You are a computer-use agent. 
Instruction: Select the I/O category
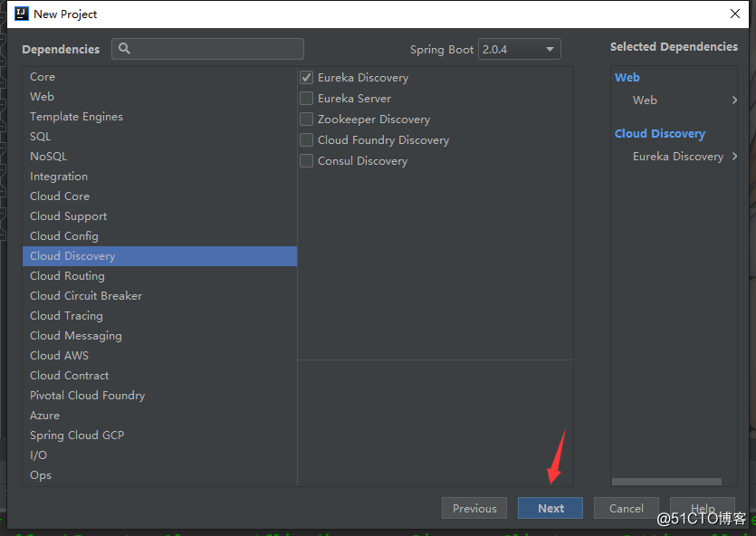pyautogui.click(x=159, y=455)
